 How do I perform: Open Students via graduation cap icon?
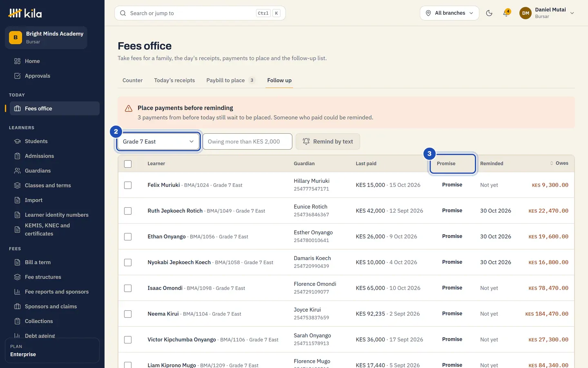tap(17, 141)
